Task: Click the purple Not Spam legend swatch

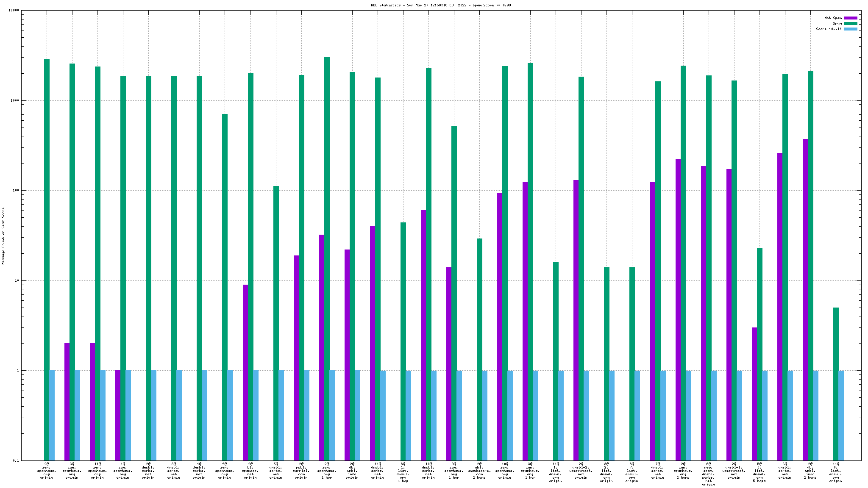Action: [850, 18]
